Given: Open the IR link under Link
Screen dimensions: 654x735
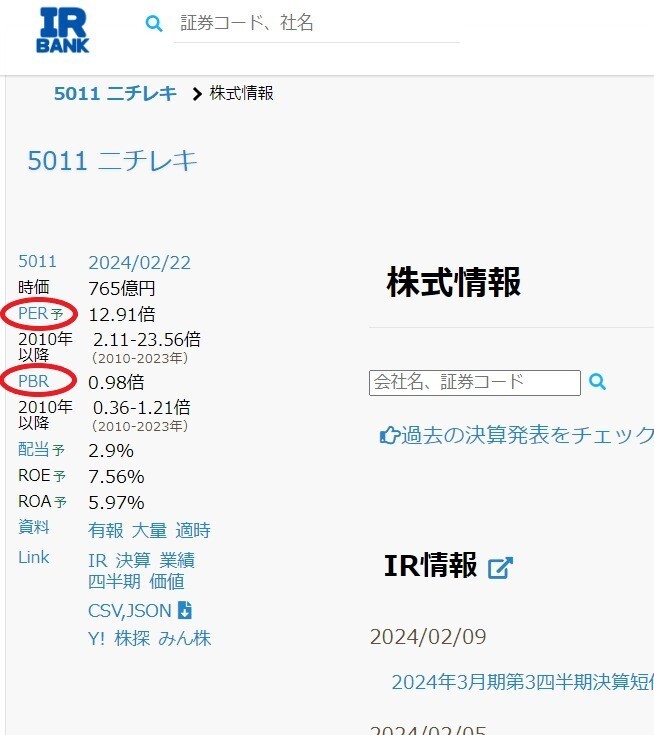Looking at the screenshot, I should [98, 561].
